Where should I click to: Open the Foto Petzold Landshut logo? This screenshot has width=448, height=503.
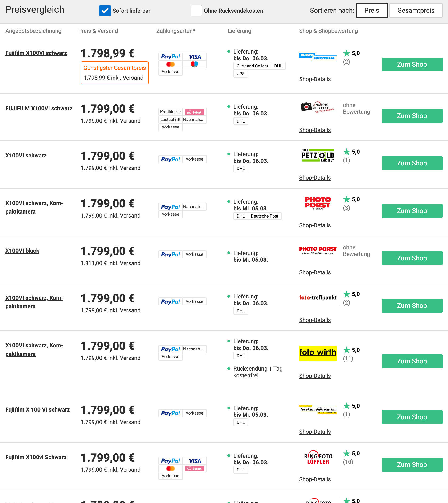(318, 155)
